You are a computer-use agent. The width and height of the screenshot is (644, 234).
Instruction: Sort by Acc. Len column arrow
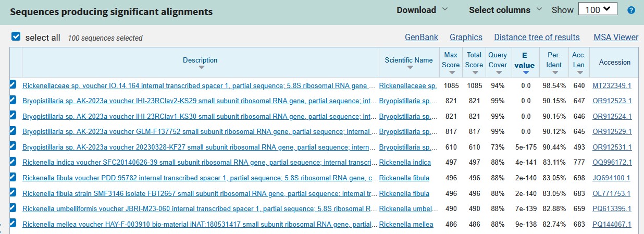click(x=578, y=72)
